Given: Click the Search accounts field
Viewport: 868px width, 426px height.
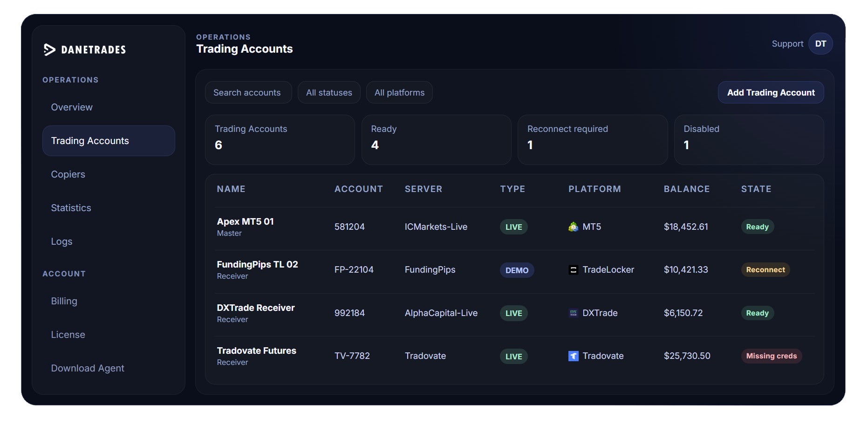Looking at the screenshot, I should coord(248,92).
